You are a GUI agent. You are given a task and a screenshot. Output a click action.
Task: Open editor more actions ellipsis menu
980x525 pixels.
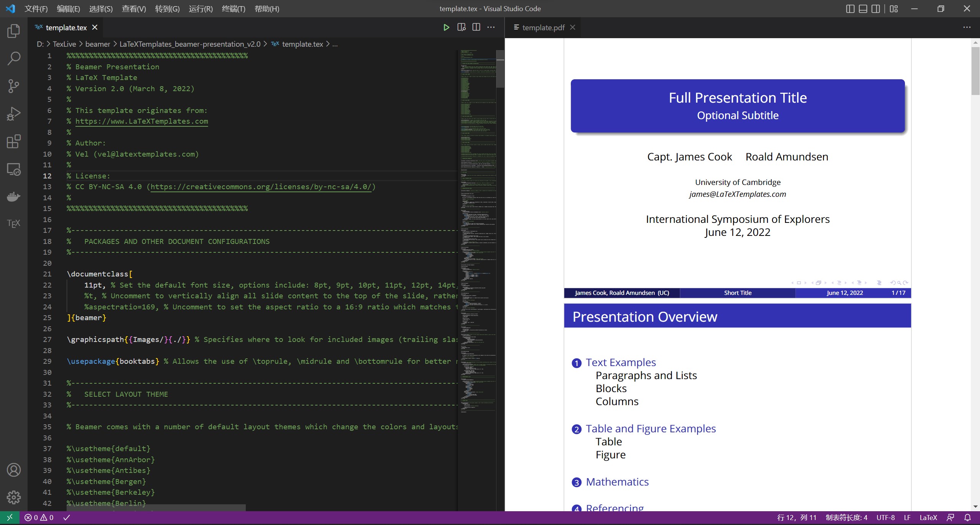tap(491, 27)
